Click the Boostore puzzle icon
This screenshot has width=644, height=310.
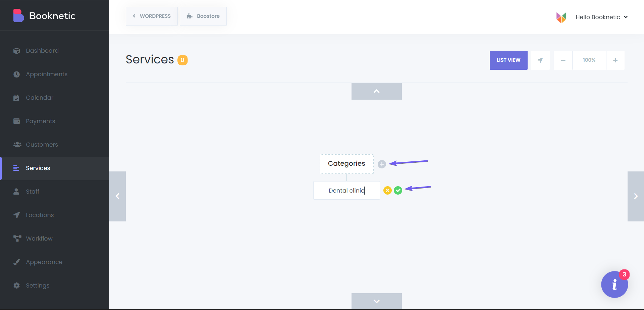(190, 16)
